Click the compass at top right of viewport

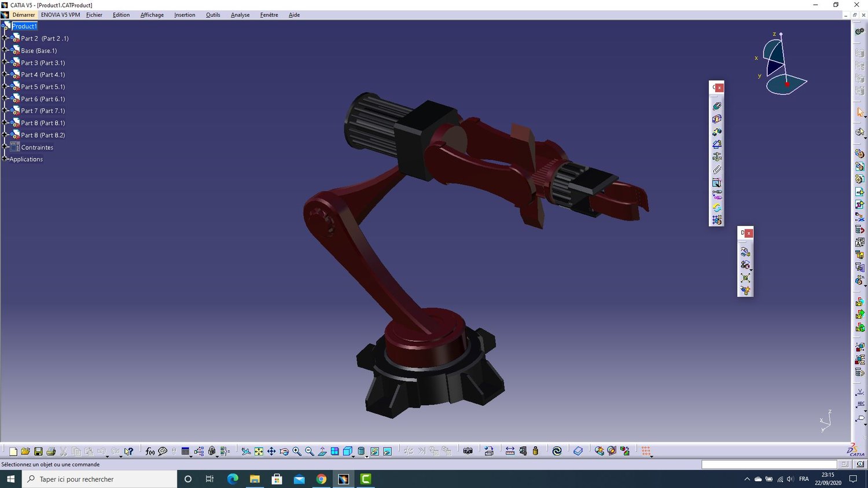click(781, 64)
